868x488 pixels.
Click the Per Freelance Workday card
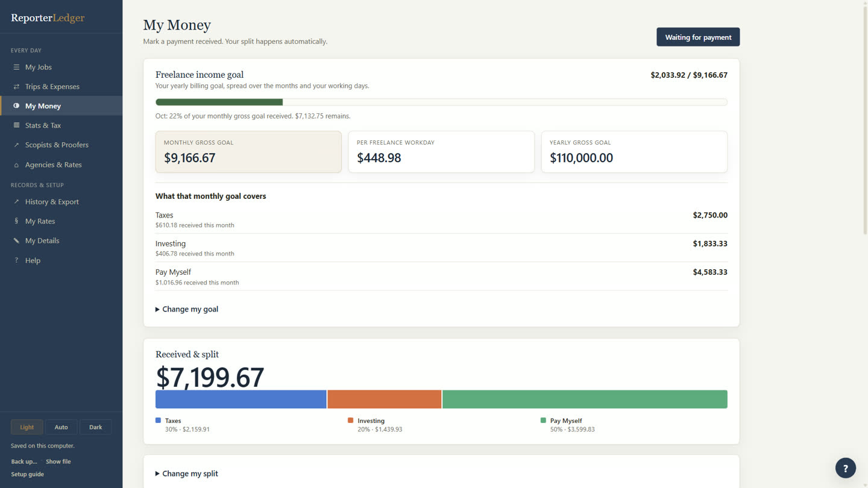441,152
